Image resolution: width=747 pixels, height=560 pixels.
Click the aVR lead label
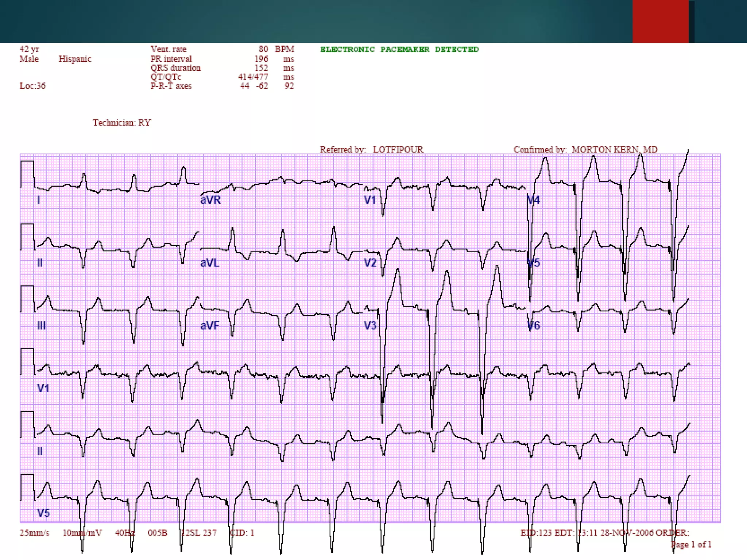click(x=210, y=200)
